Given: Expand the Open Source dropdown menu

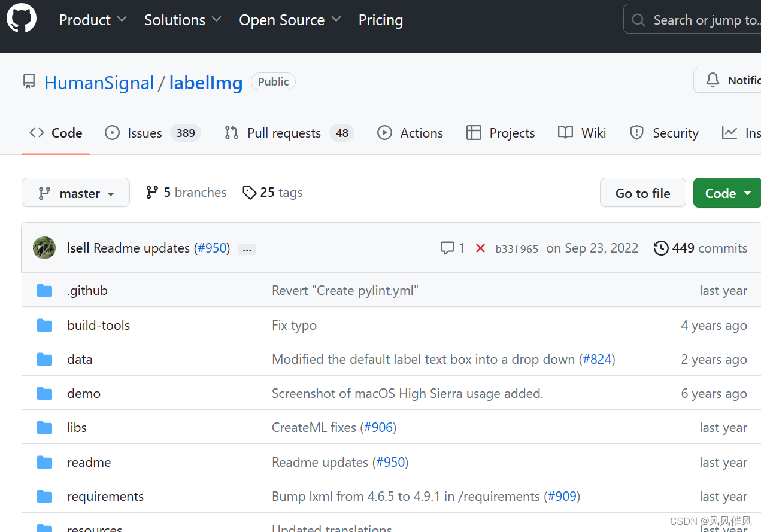Looking at the screenshot, I should 290,20.
